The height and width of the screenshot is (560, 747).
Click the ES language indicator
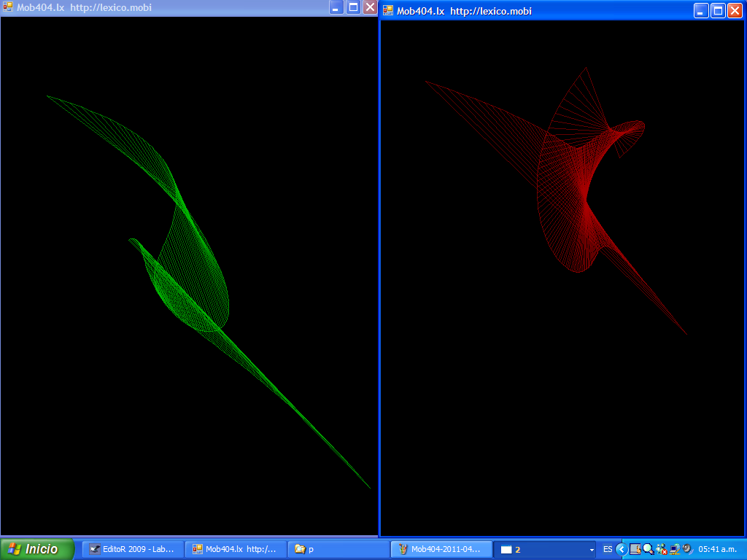[x=608, y=549]
